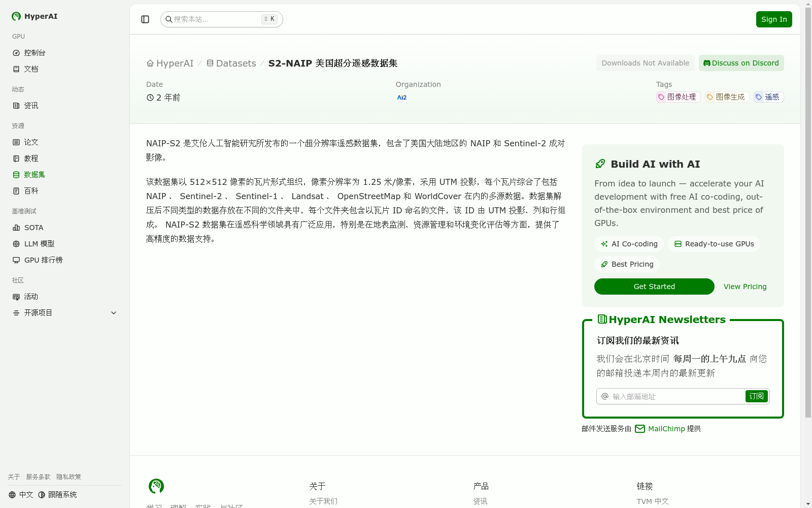The height and width of the screenshot is (508, 812).
Task: Click the Ai2 organization logo
Action: point(401,98)
